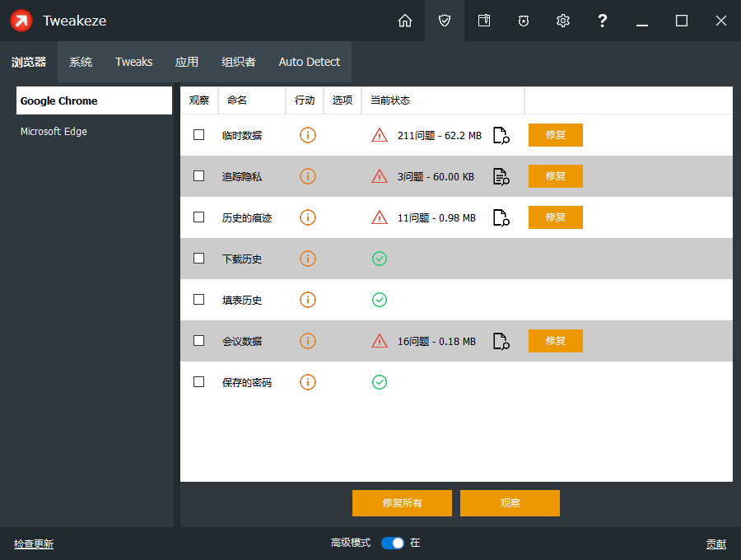Switch to 浏览器 tab
The image size is (741, 560).
(29, 62)
